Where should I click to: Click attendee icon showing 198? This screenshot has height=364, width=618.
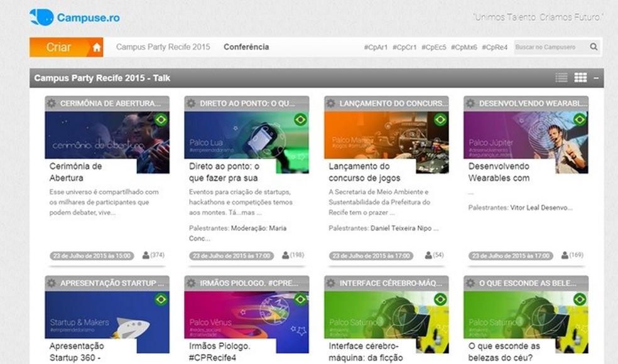(285, 255)
